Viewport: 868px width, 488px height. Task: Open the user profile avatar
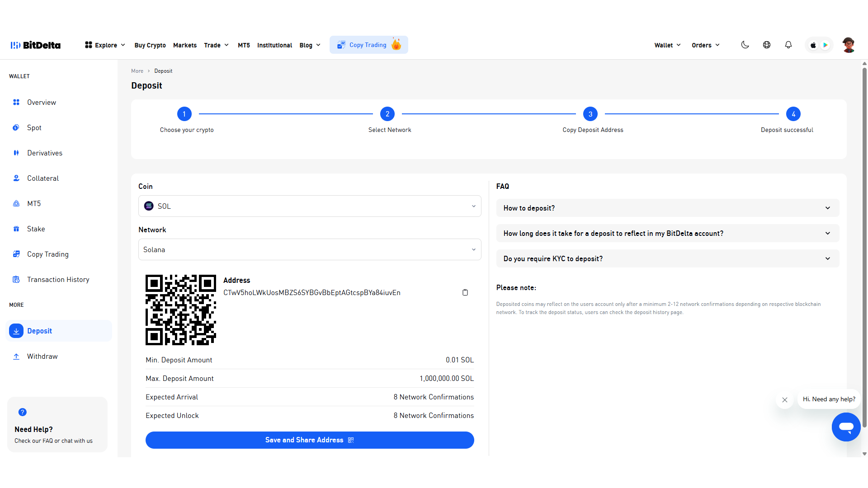[x=849, y=45]
